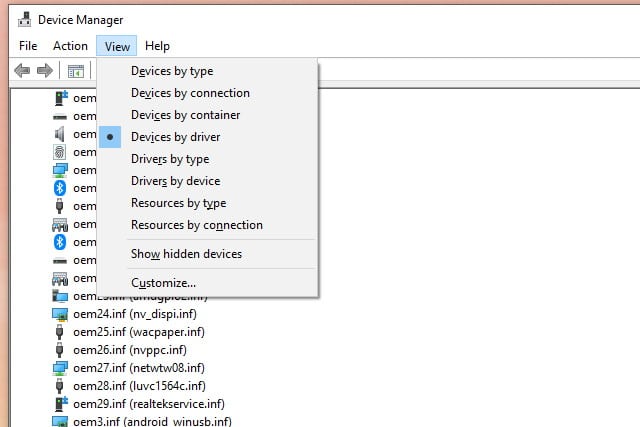
Task: Click the USB plug icon beside oem25.inf
Action: click(60, 332)
